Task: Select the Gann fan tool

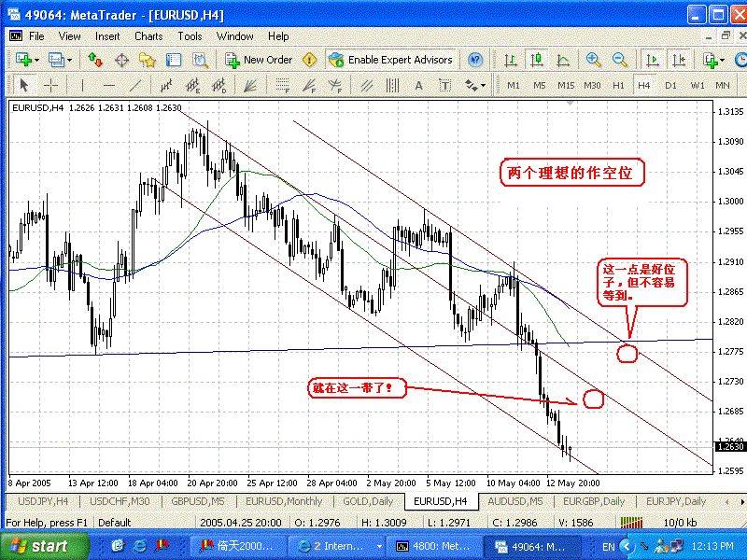Action: tap(249, 86)
